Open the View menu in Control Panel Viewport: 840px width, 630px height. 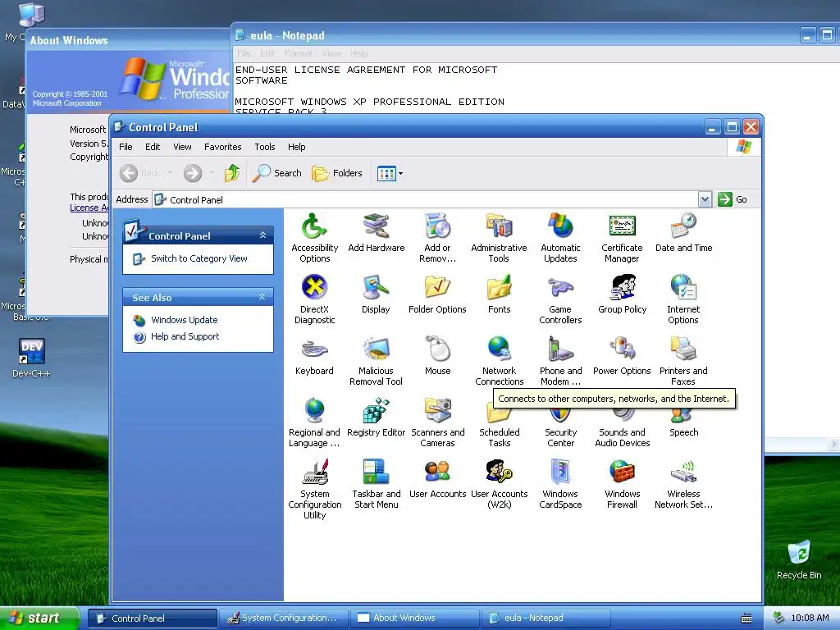coord(182,147)
